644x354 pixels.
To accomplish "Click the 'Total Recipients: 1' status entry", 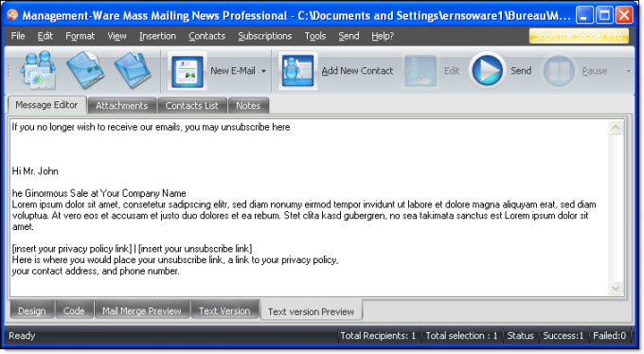I will [x=378, y=336].
